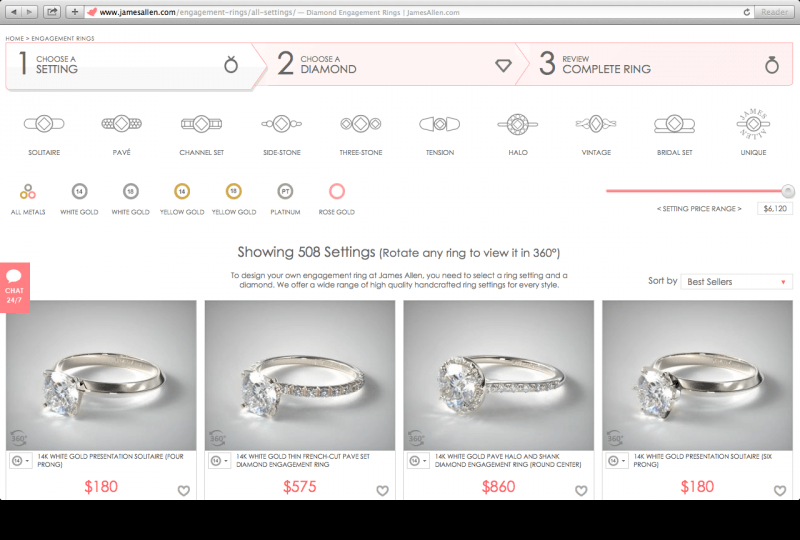The height and width of the screenshot is (540, 800).
Task: Open metal selector on Four Prong Solitaire card
Action: [x=21, y=461]
